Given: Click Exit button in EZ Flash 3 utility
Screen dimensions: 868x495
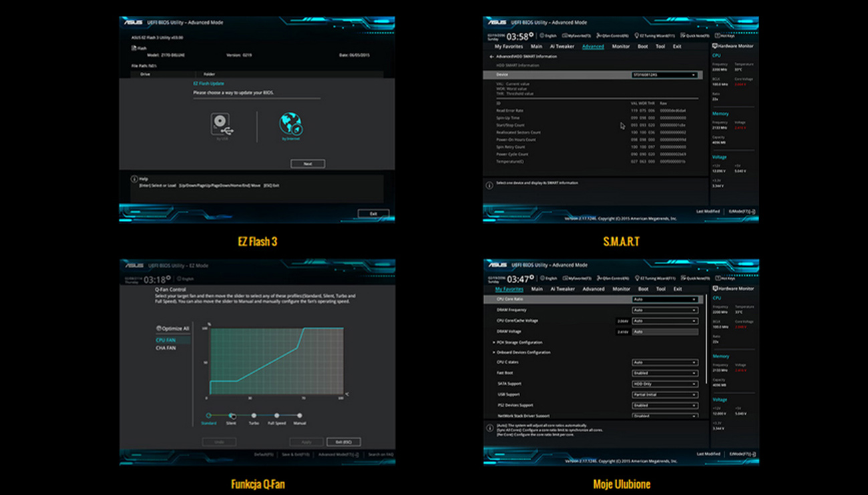Looking at the screenshot, I should pyautogui.click(x=373, y=213).
